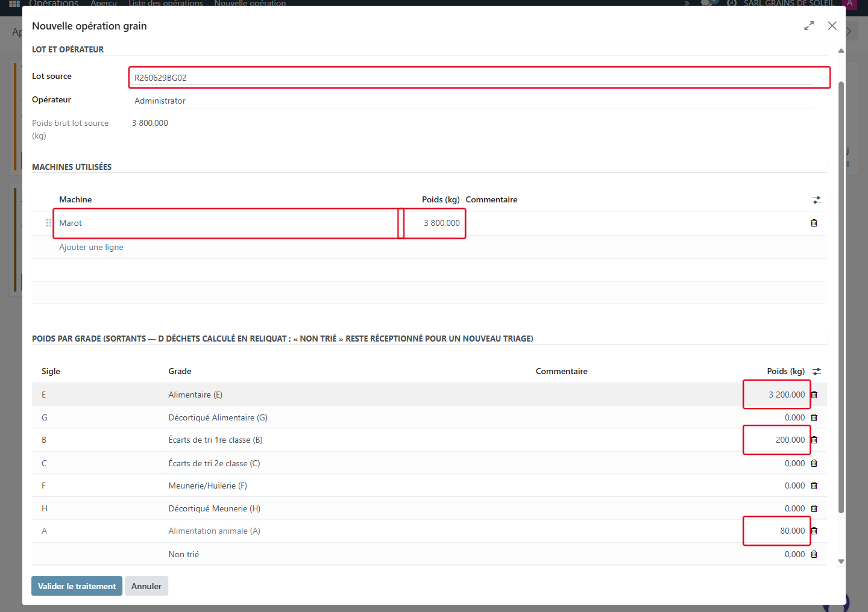Viewport: 868px width, 612px height.
Task: Open the Nouvelle opération menu
Action: tap(250, 4)
